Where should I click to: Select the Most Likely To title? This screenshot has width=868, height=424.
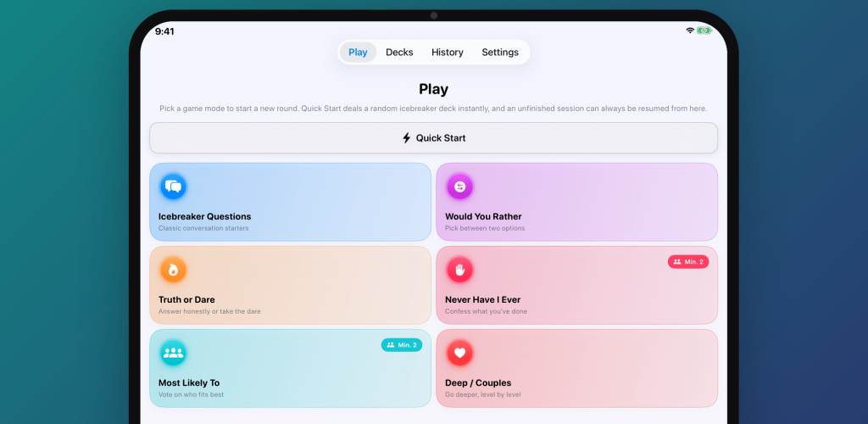click(189, 382)
